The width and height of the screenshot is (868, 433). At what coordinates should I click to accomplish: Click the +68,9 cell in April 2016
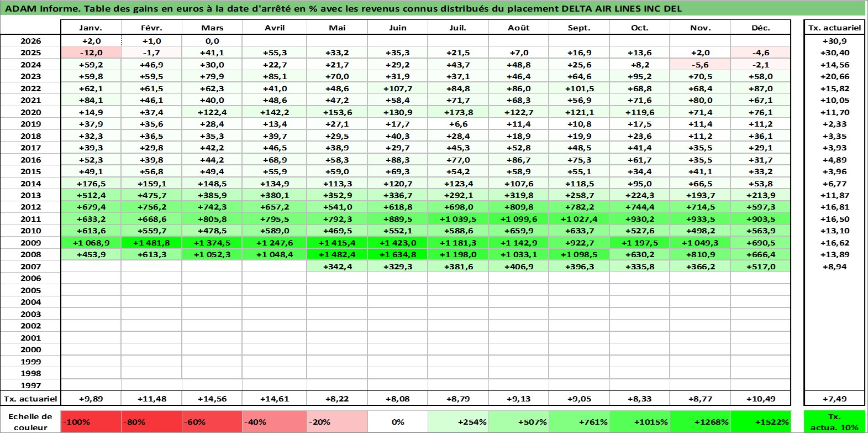click(275, 160)
